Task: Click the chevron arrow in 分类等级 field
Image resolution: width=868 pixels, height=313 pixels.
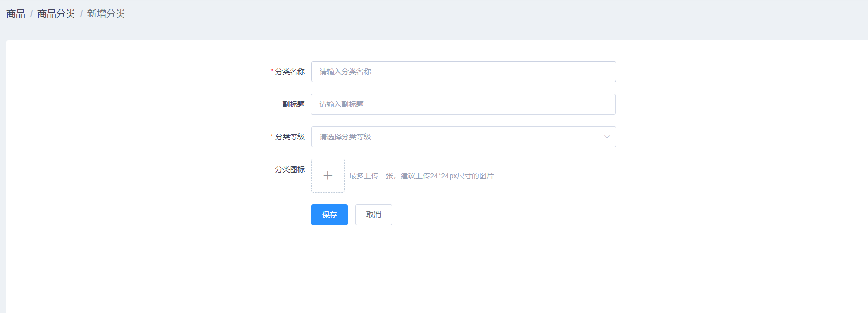Action: tap(607, 137)
